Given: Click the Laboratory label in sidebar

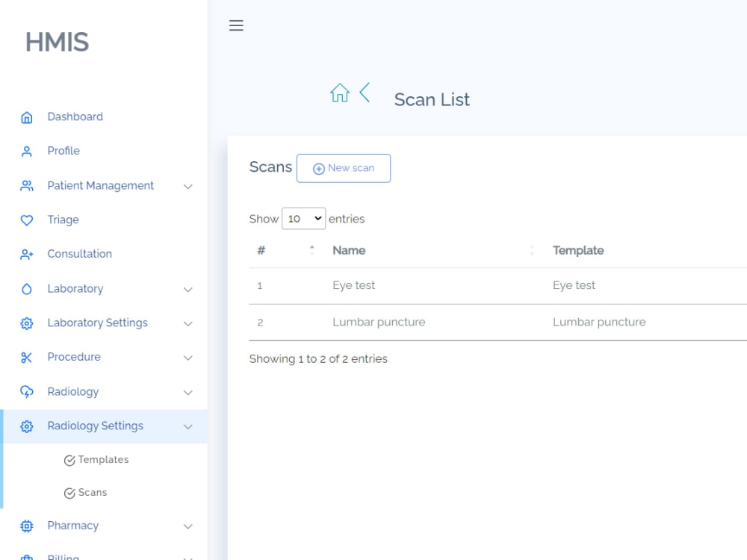Looking at the screenshot, I should [75, 288].
